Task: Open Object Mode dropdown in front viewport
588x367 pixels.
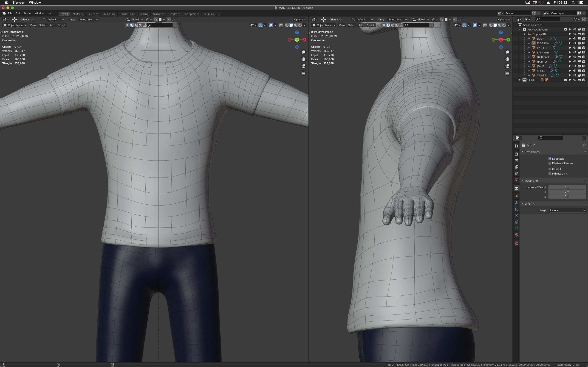Action: [15, 25]
